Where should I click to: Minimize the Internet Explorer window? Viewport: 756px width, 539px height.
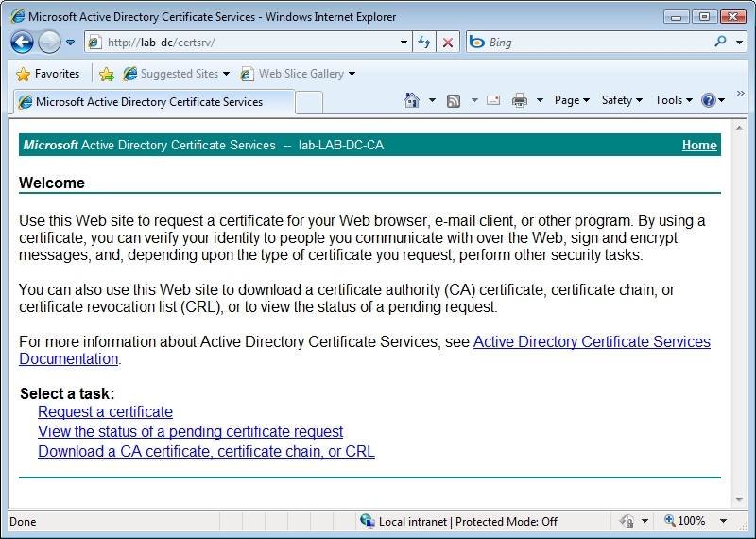tap(676, 17)
